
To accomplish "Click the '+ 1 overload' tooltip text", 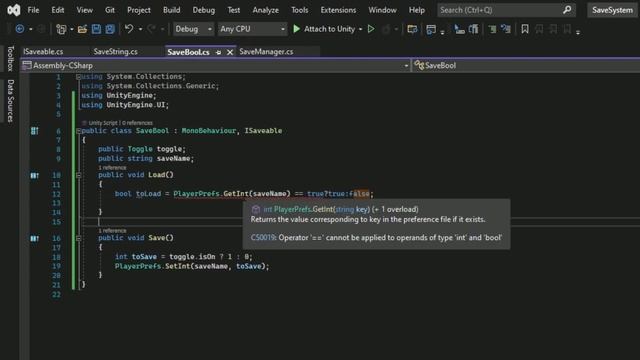I will pyautogui.click(x=395, y=209).
